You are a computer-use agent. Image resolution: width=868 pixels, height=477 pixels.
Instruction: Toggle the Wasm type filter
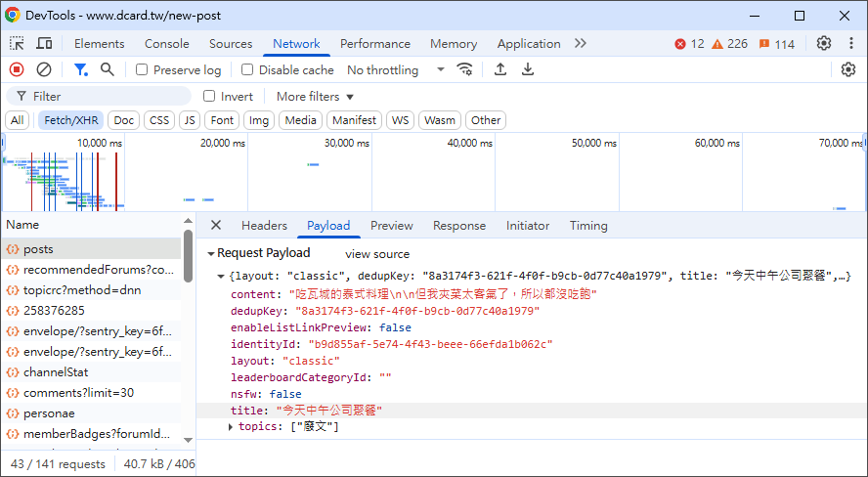440,120
